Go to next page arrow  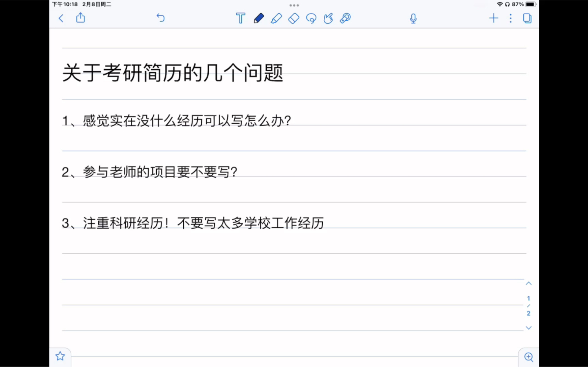pyautogui.click(x=529, y=328)
